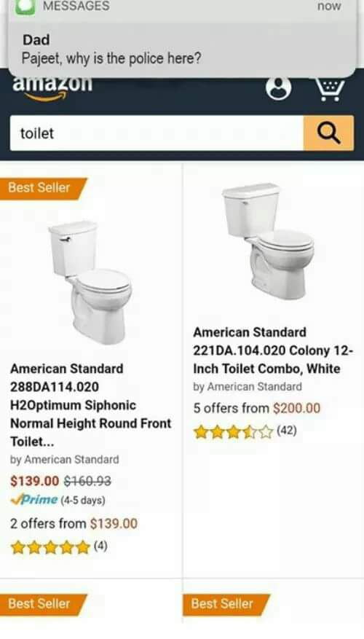View "5 offers from $200.00" link

[256, 408]
